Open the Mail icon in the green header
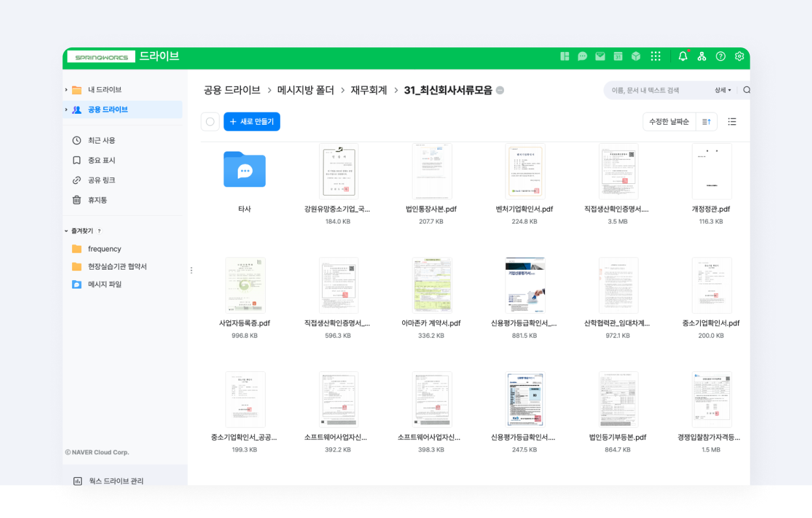Screen dimensions: 812x518 pyautogui.click(x=600, y=56)
